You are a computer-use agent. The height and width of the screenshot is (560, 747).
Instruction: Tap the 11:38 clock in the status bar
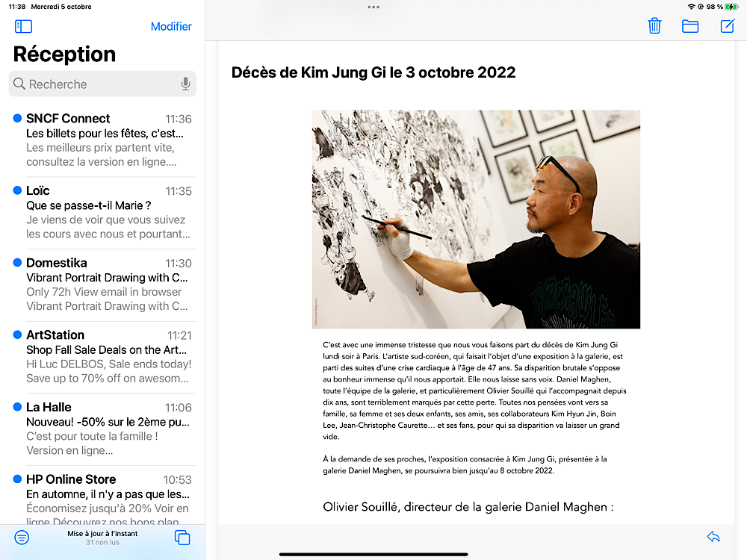point(17,7)
